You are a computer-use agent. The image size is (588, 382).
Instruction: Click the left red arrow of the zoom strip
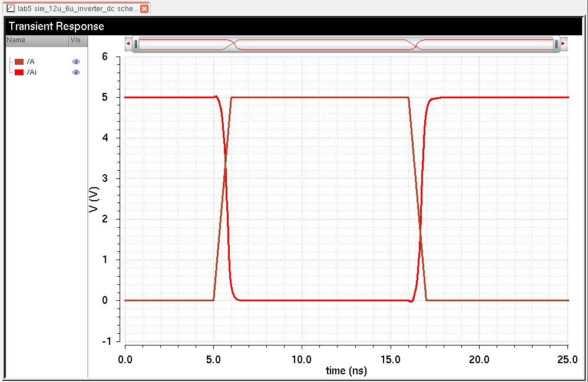click(128, 44)
